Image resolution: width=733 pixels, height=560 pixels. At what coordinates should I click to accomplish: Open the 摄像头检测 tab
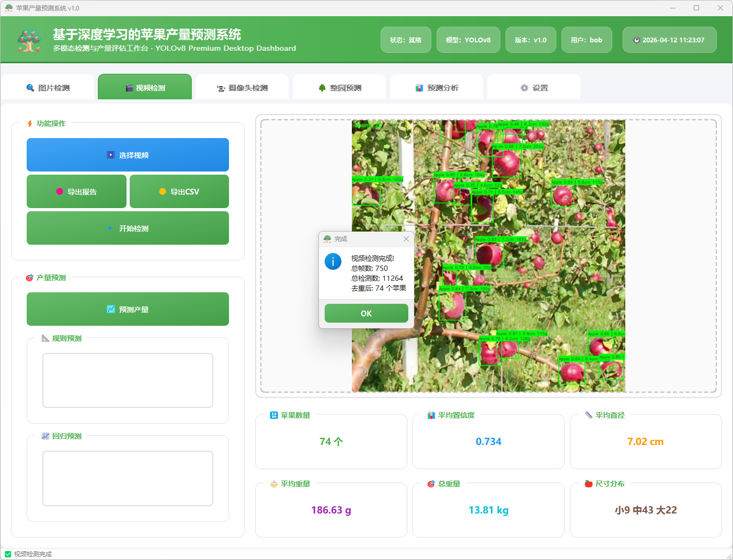243,88
